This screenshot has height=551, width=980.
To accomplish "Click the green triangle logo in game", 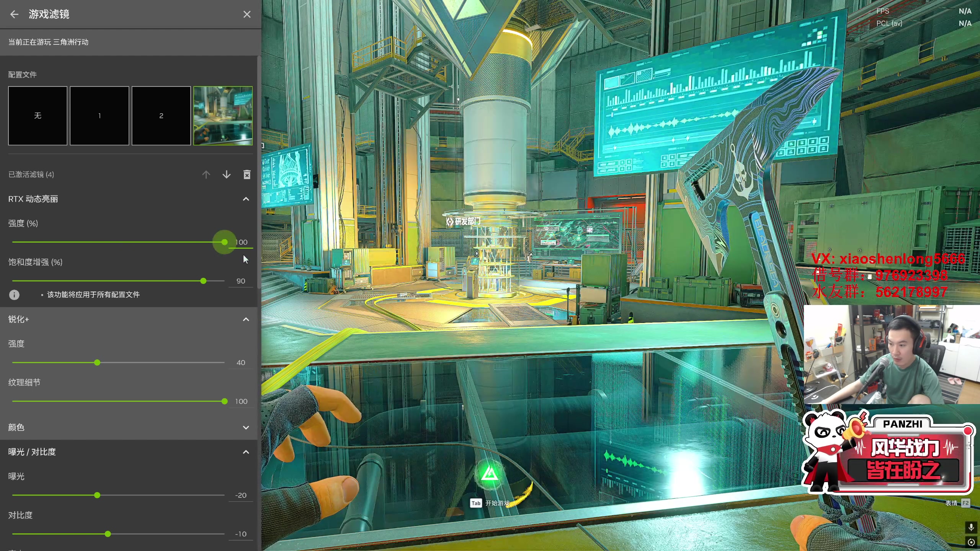I will tap(490, 474).
